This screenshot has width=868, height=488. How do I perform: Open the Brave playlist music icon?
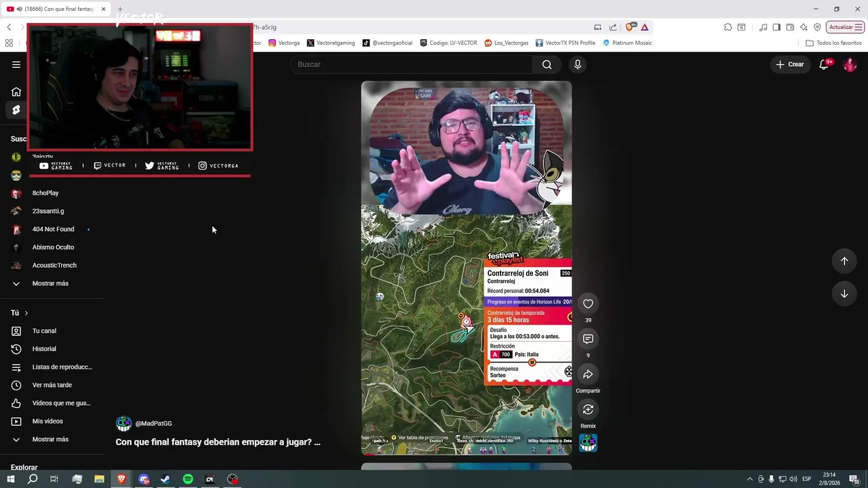tap(764, 27)
